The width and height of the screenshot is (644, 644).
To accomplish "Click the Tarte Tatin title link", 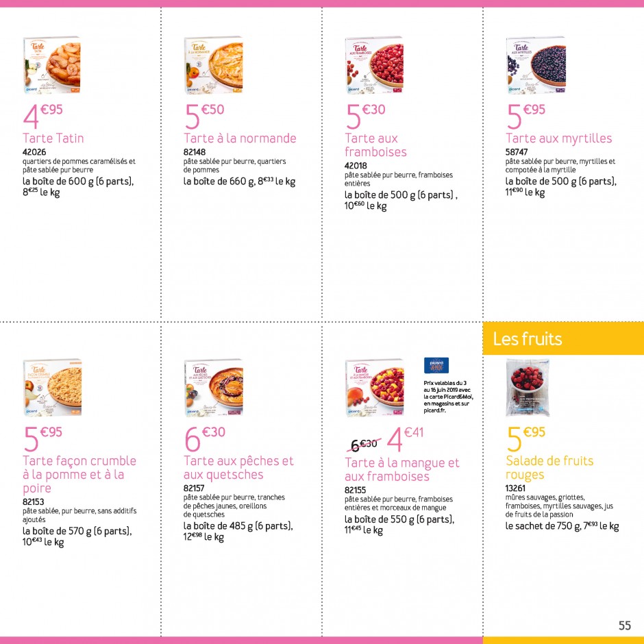I will tap(53, 138).
